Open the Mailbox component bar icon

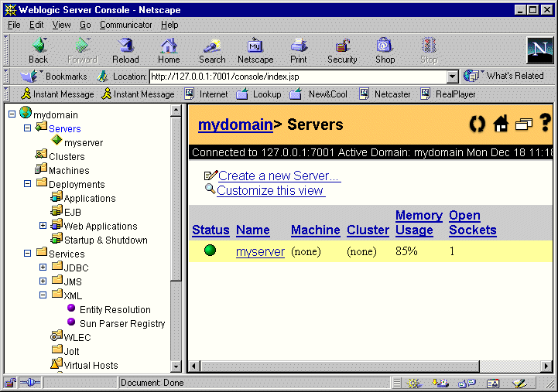coord(440,383)
